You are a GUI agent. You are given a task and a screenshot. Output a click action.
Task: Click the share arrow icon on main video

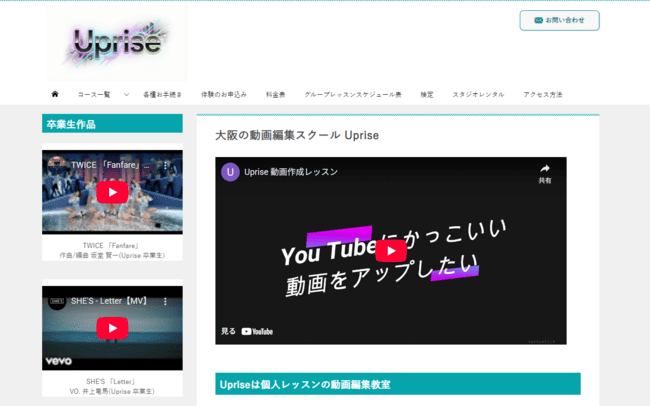click(545, 170)
